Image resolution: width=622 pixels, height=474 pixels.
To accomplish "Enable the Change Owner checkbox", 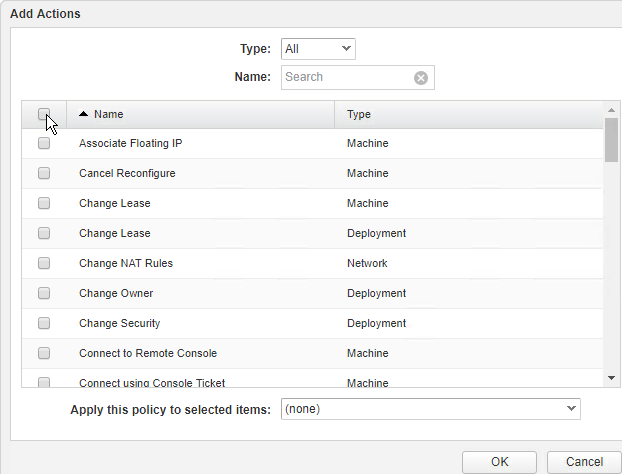I will (44, 294).
